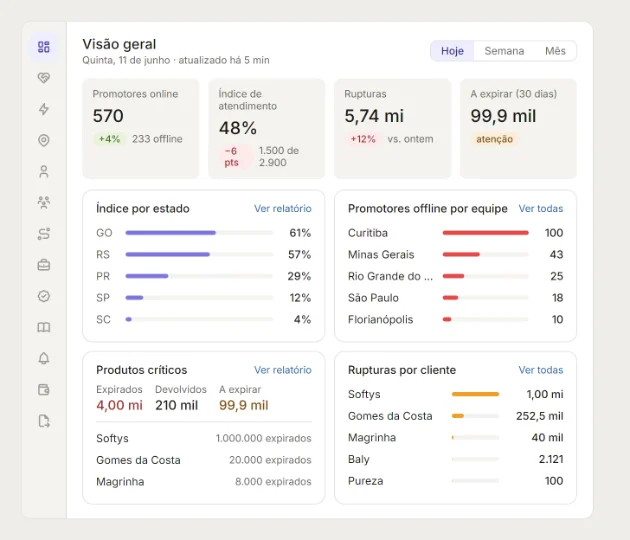Open Ver todas for Promotores offline
The width and height of the screenshot is (630, 540).
[541, 209]
